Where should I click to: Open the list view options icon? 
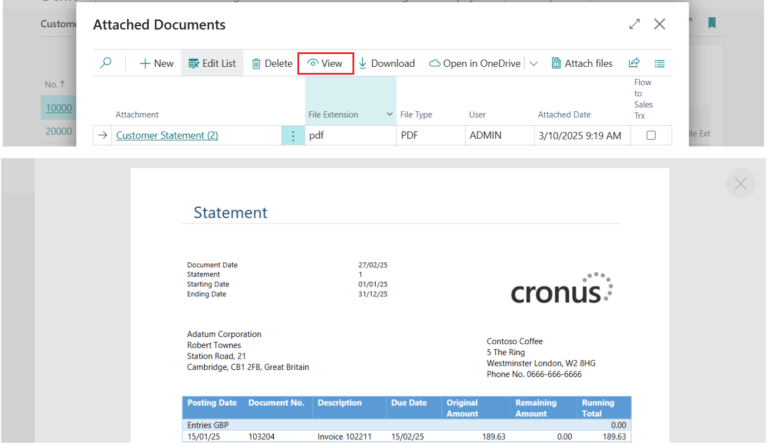pyautogui.click(x=660, y=63)
